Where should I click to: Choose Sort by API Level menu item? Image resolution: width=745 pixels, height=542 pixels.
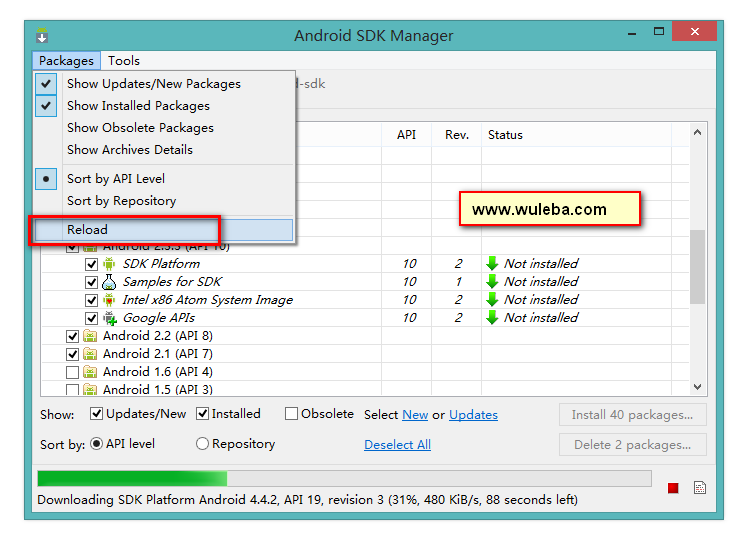(x=163, y=179)
